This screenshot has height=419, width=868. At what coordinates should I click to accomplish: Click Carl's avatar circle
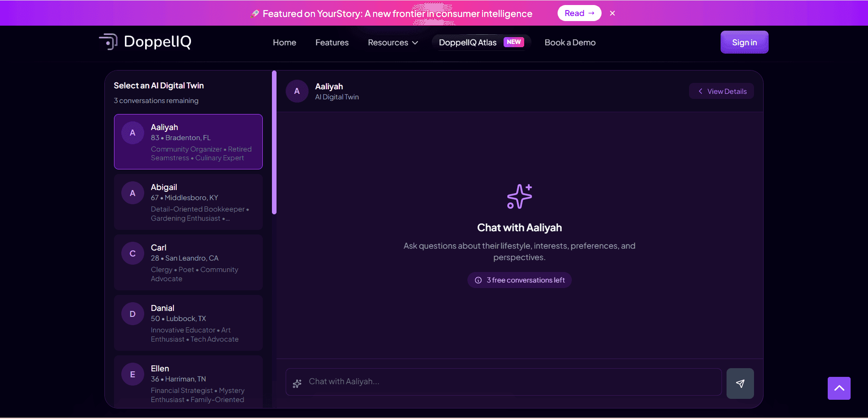coord(133,254)
